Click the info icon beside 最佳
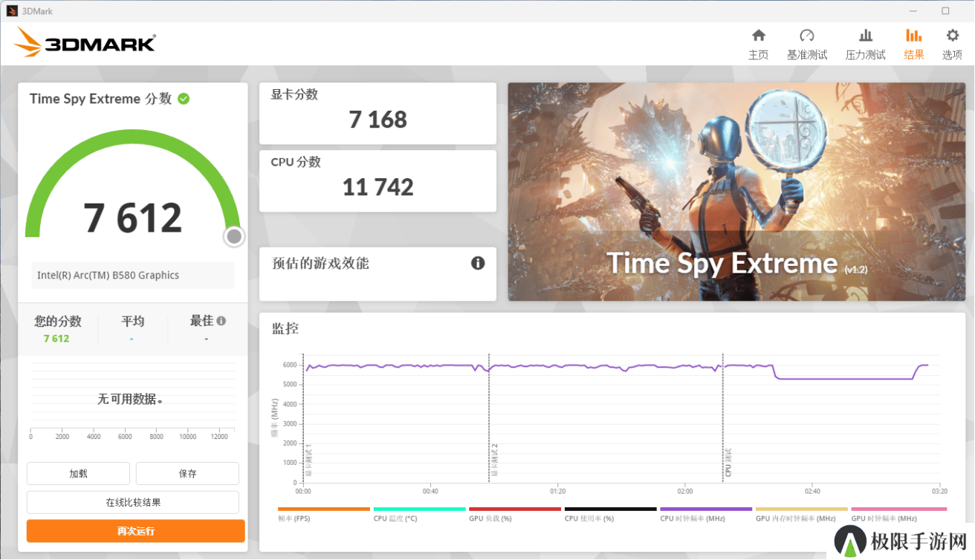 (221, 321)
